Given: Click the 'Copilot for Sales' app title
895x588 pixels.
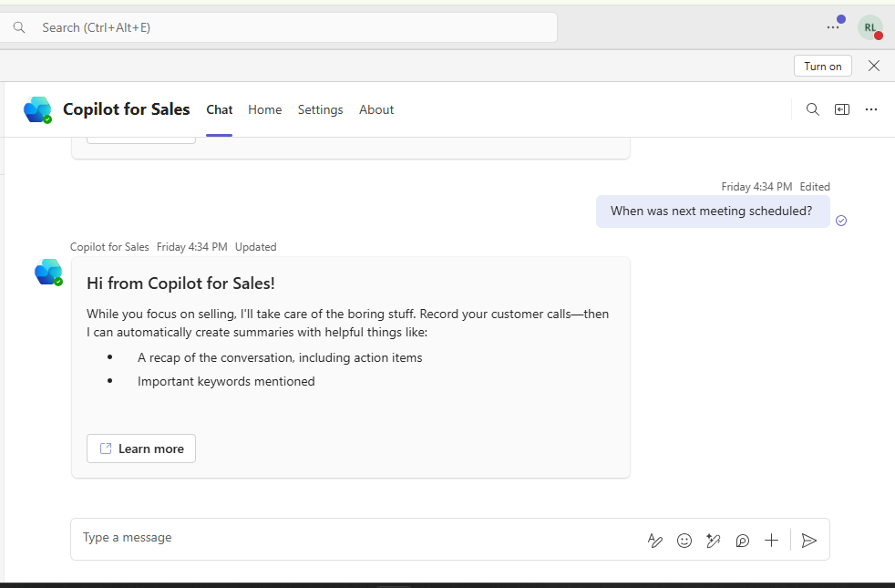Looking at the screenshot, I should pos(126,109).
